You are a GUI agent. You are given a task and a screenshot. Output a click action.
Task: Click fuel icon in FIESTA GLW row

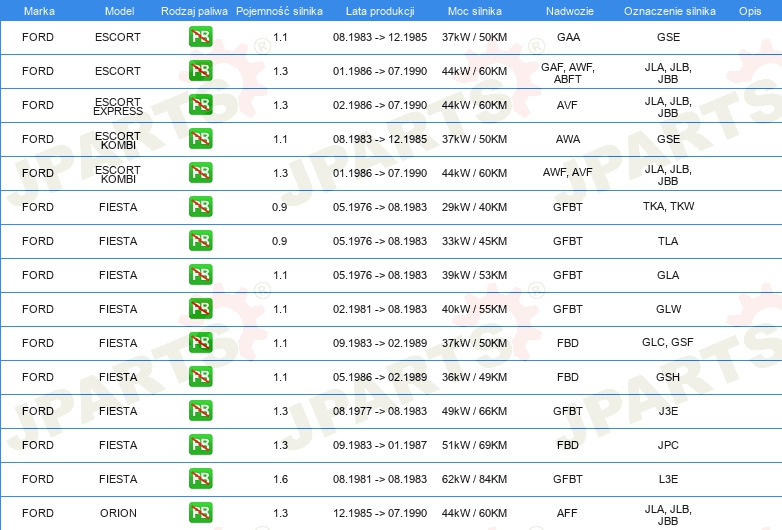pos(200,309)
